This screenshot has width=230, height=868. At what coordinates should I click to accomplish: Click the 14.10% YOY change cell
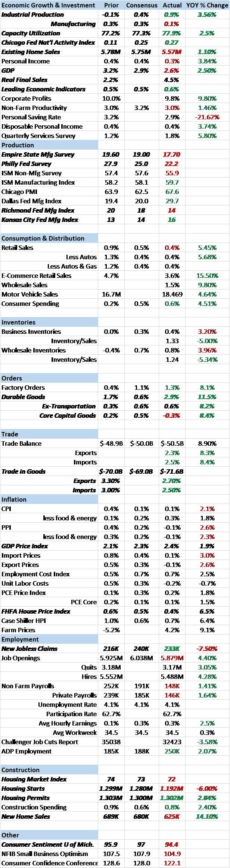(207, 817)
